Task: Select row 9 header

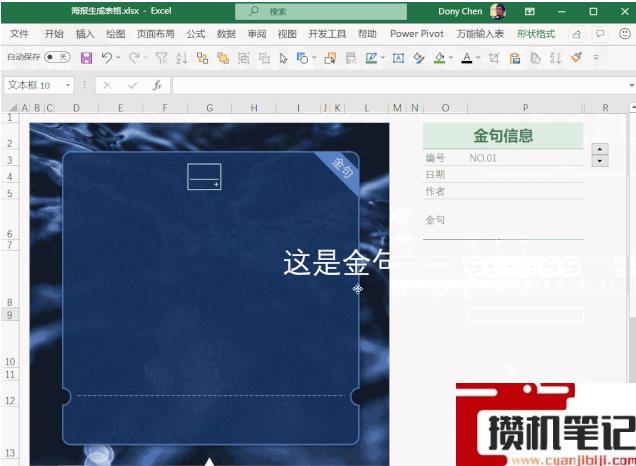Action: pos(10,315)
